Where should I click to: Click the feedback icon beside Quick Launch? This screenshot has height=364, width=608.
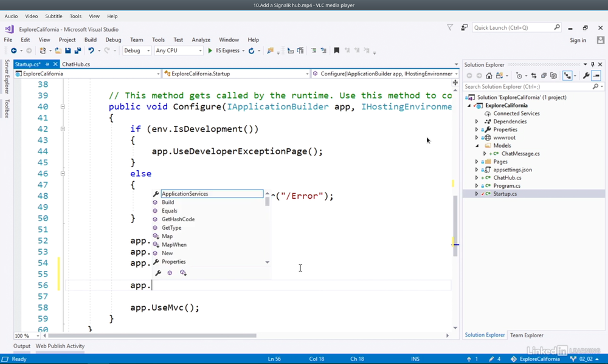(464, 27)
